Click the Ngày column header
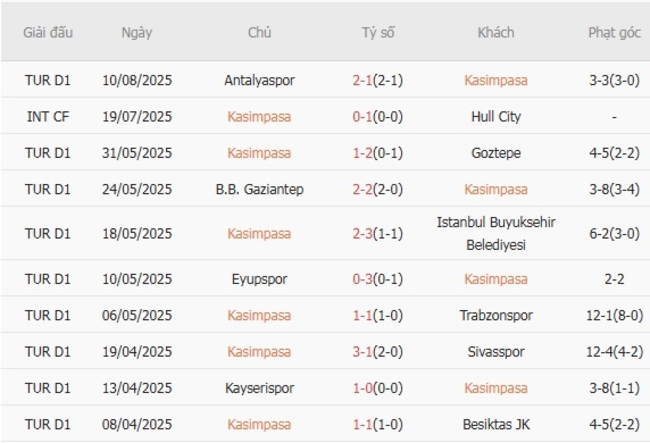Viewport: 650px width, 443px height. point(137,32)
